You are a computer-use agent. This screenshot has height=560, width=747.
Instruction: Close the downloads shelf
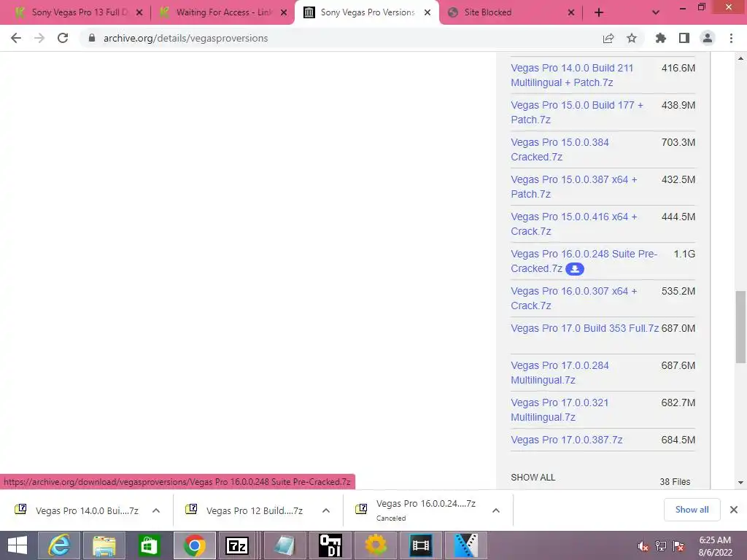tap(734, 510)
